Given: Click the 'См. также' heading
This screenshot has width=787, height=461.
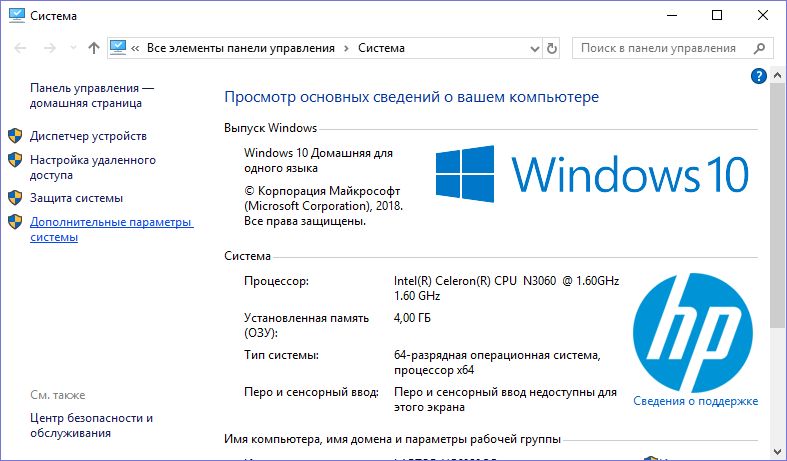Looking at the screenshot, I should pos(57,395).
